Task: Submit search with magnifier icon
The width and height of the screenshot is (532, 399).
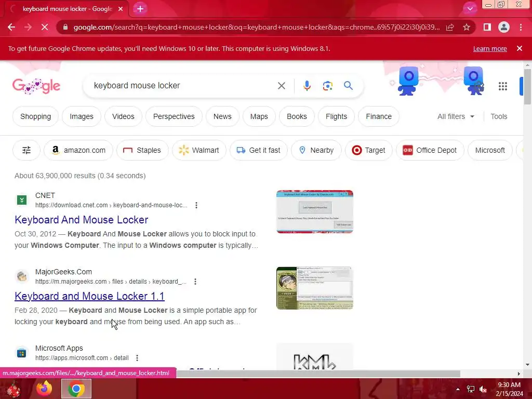Action: coord(348,86)
